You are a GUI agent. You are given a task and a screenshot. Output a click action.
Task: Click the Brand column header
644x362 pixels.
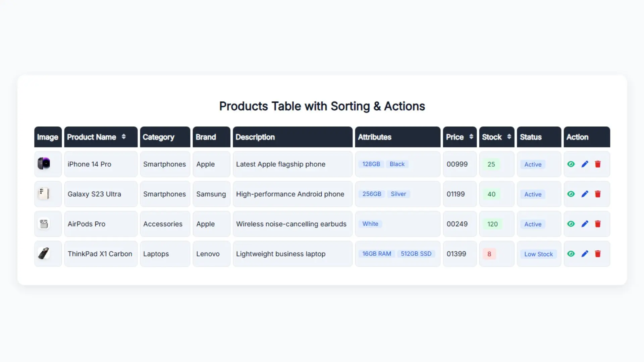pyautogui.click(x=211, y=137)
